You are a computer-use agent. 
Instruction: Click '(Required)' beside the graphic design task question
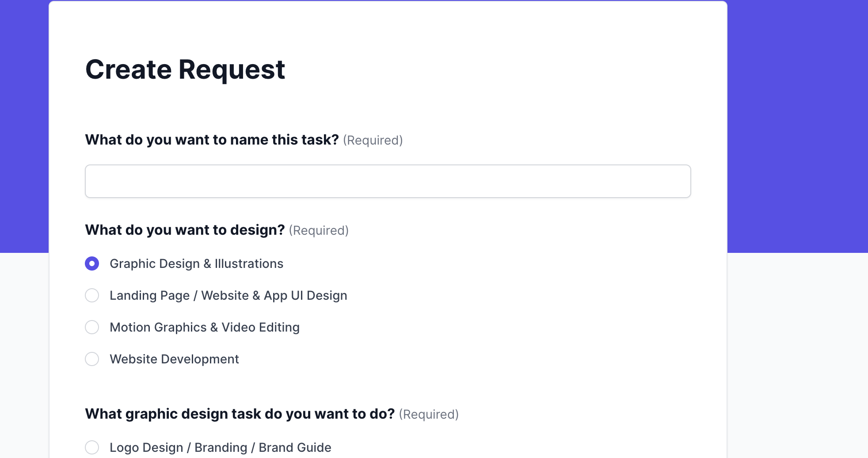(429, 414)
